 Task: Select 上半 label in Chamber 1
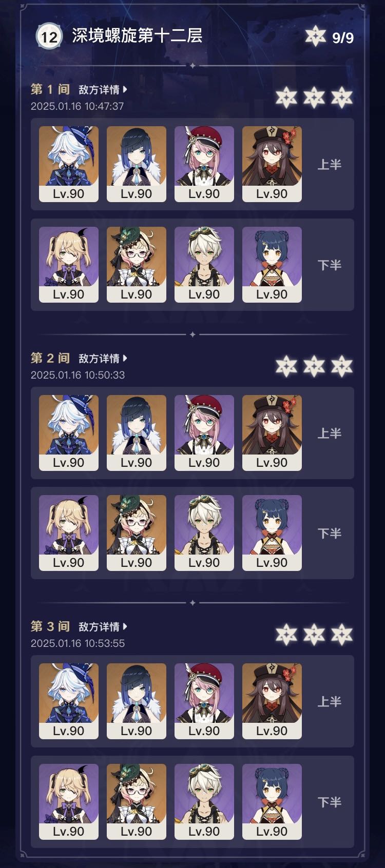pos(330,165)
